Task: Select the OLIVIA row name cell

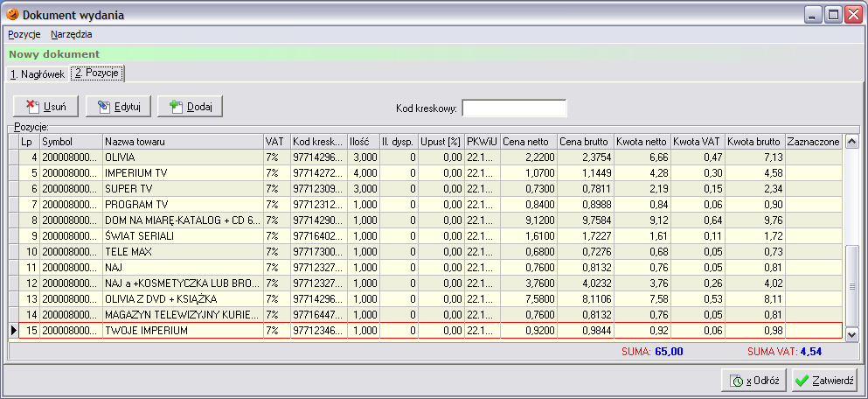Action: point(184,157)
